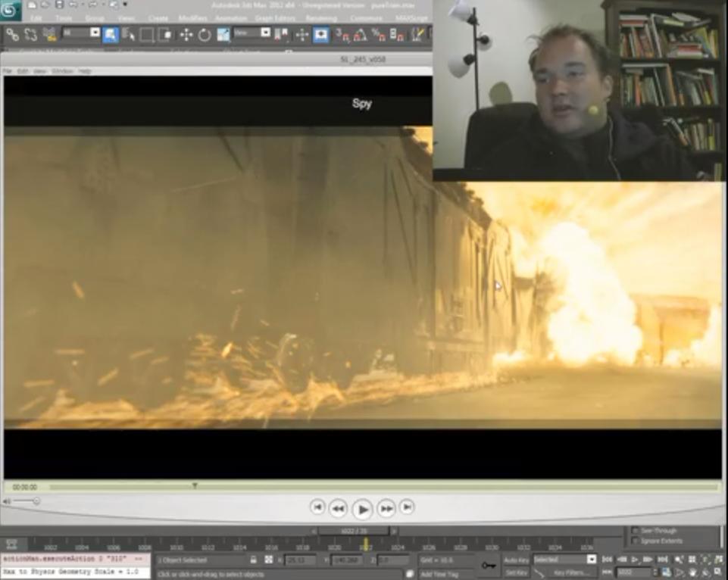This screenshot has width=728, height=580.
Task: Choose the Select and Move tool
Action: (x=186, y=35)
